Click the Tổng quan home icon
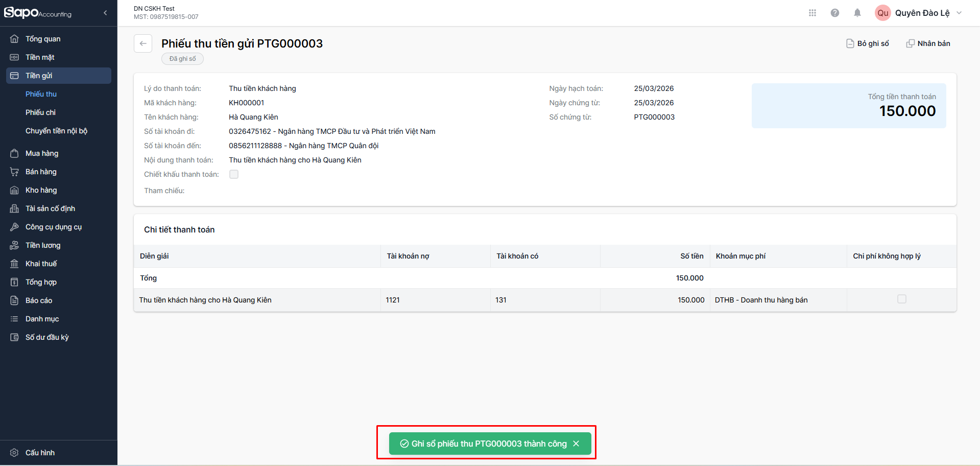 point(14,39)
